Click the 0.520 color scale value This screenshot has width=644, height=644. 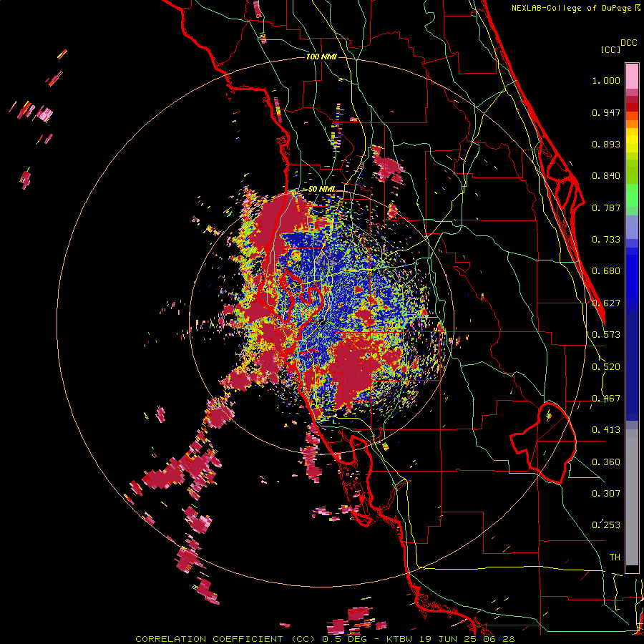click(x=606, y=367)
